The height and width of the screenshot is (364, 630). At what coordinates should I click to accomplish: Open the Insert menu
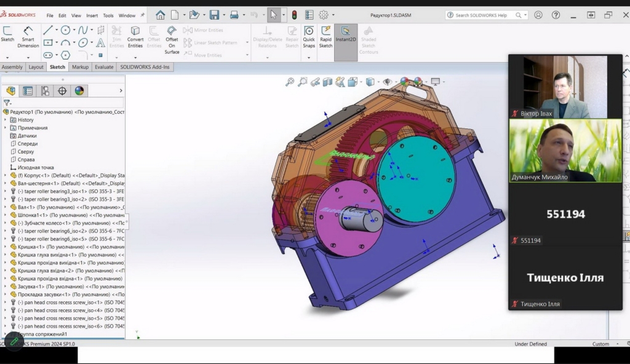click(x=92, y=15)
